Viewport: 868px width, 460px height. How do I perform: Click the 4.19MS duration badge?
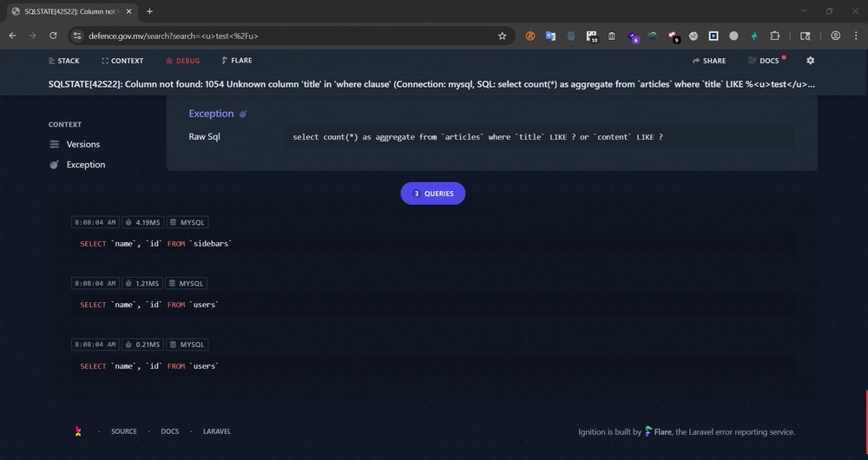pos(142,222)
